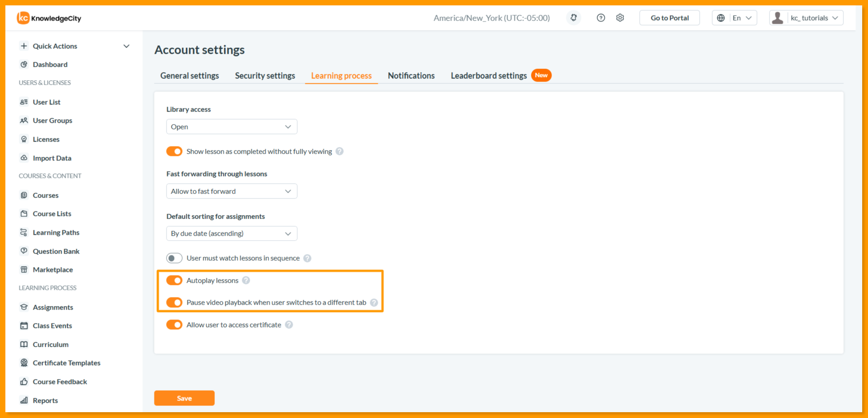This screenshot has height=418, width=868.
Task: Click the User List sidebar icon
Action: (24, 102)
